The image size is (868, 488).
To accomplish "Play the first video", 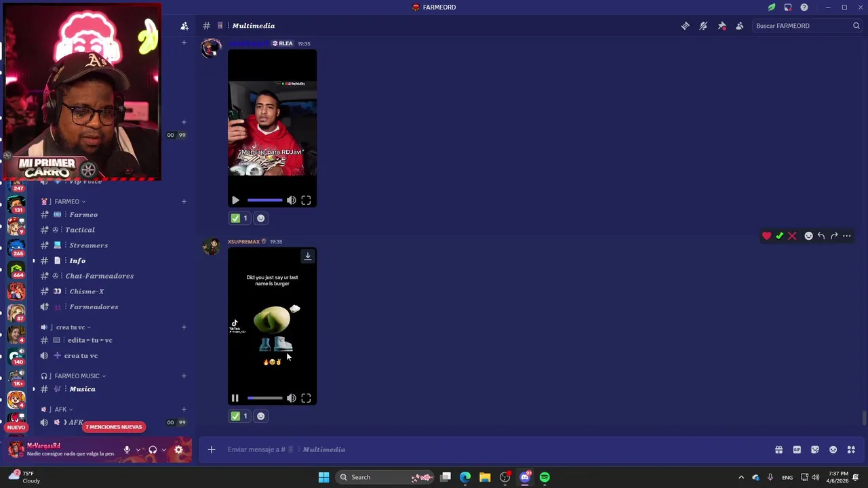I will 235,201.
